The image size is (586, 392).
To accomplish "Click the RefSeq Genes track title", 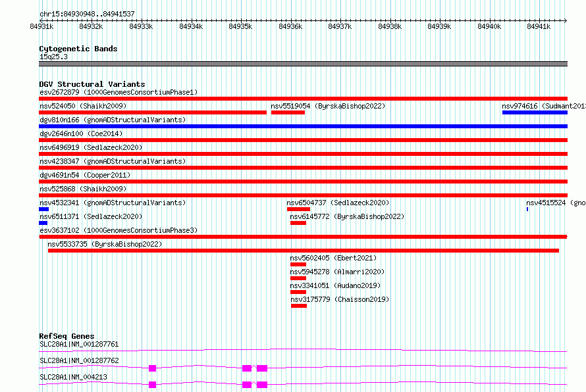I will pyautogui.click(x=67, y=336).
